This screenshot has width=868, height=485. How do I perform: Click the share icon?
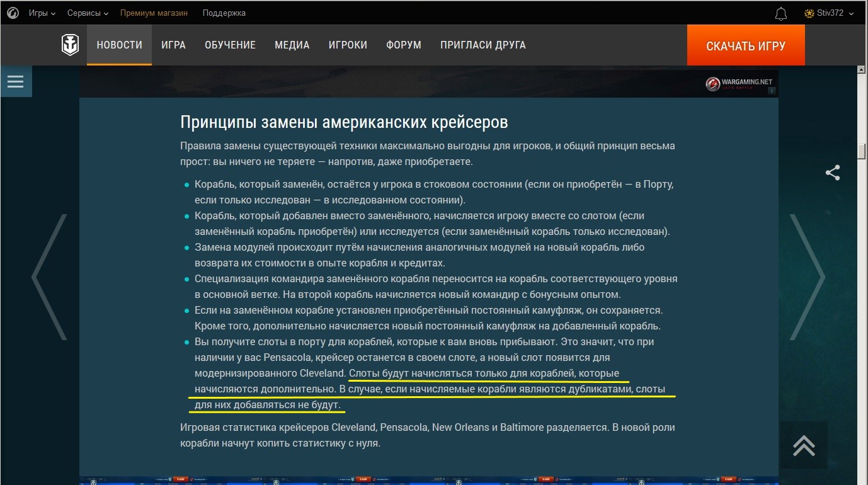(833, 173)
